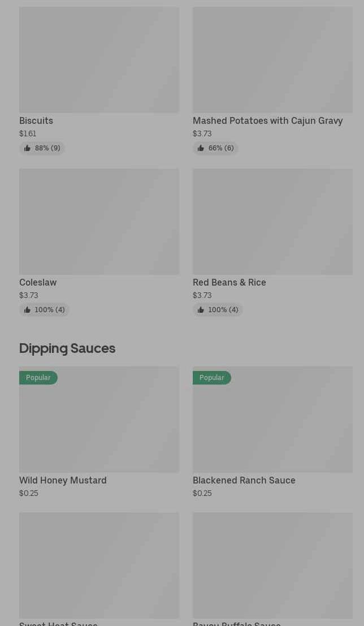Open Mashed Potatoes with Cajun Gravy photo
The image size is (364, 626).
tap(272, 59)
